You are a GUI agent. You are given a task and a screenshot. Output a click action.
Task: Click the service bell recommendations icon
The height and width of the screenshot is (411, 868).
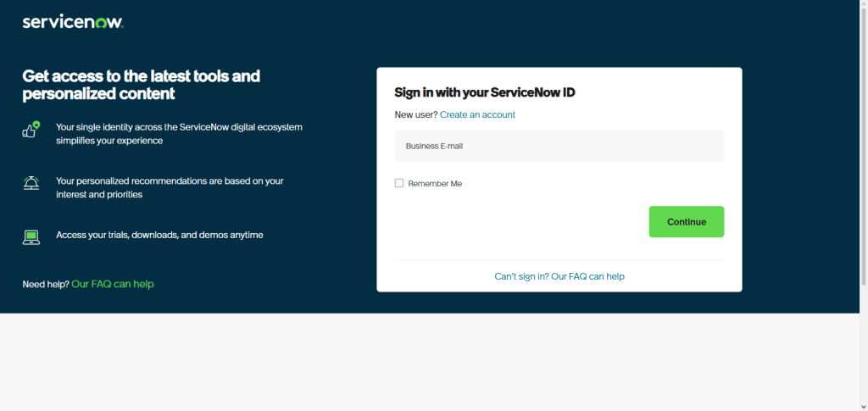coord(31,183)
